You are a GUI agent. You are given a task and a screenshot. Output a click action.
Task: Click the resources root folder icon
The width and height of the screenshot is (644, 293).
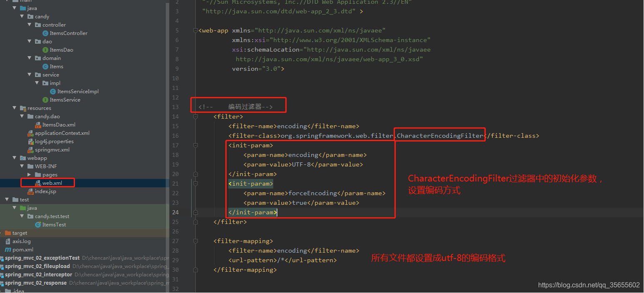[x=23, y=108]
